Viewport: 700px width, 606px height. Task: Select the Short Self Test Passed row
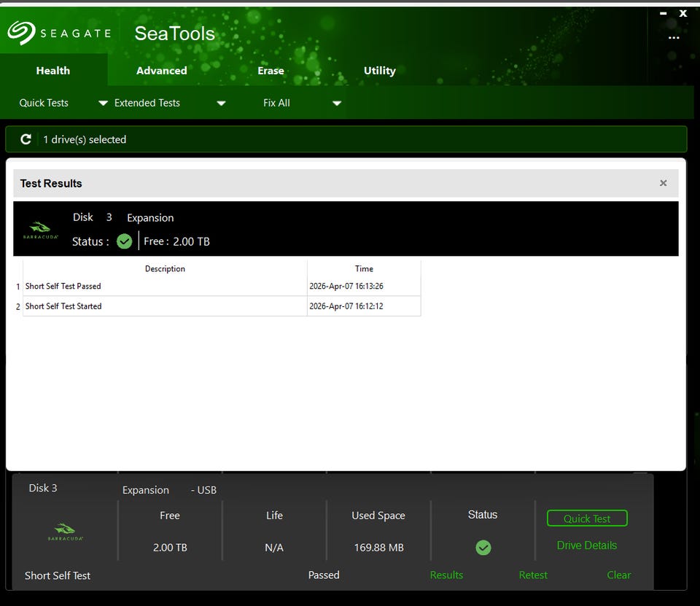pyautogui.click(x=165, y=287)
